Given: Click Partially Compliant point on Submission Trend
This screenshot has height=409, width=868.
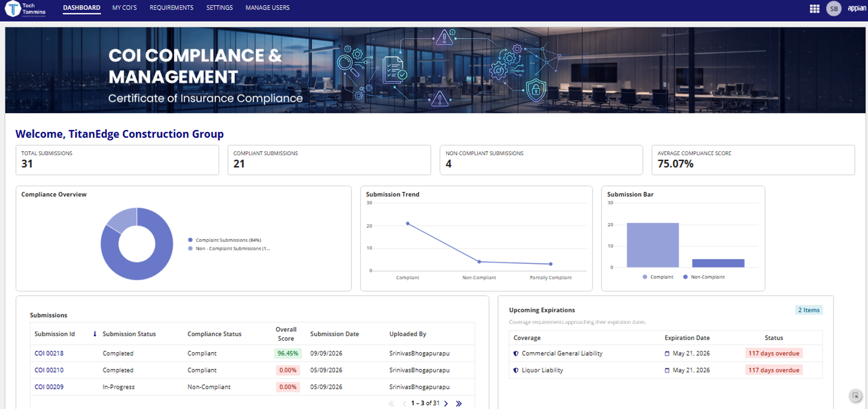Looking at the screenshot, I should tap(551, 264).
